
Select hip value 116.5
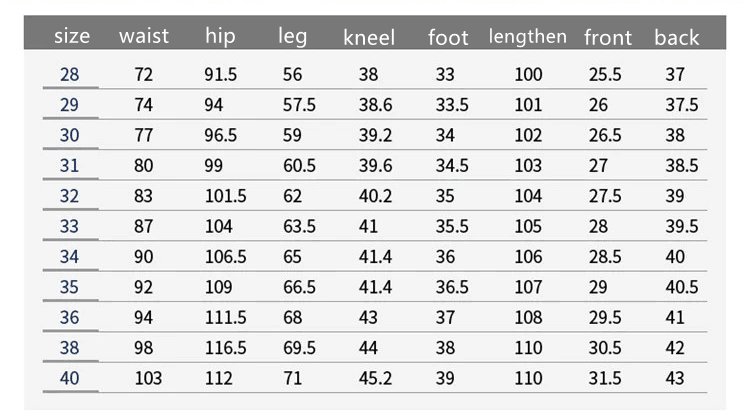[x=225, y=348]
